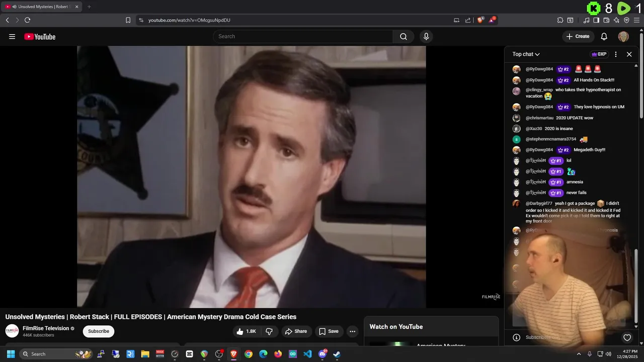644x362 pixels.
Task: Click the YouTube search input box
Action: 303,36
